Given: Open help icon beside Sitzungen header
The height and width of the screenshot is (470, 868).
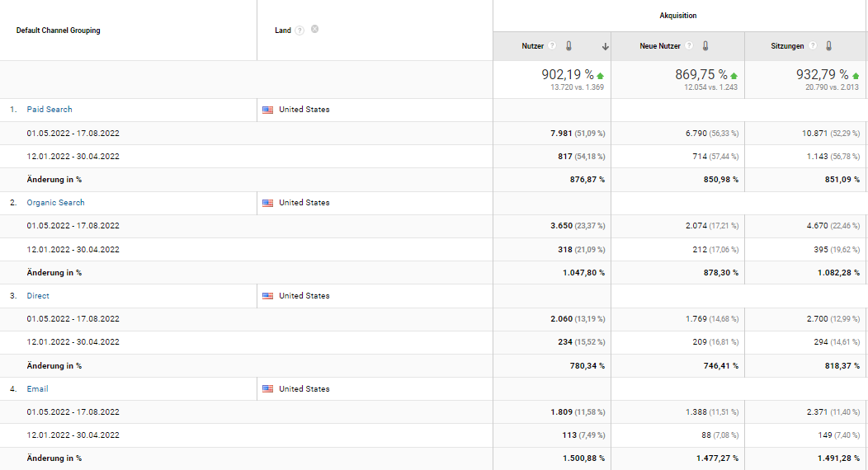Looking at the screenshot, I should click(x=812, y=46).
